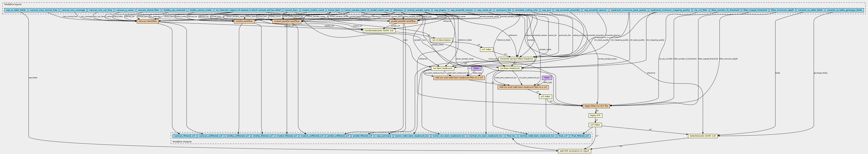Open the pindel parallel workflow step

[x=403, y=21]
